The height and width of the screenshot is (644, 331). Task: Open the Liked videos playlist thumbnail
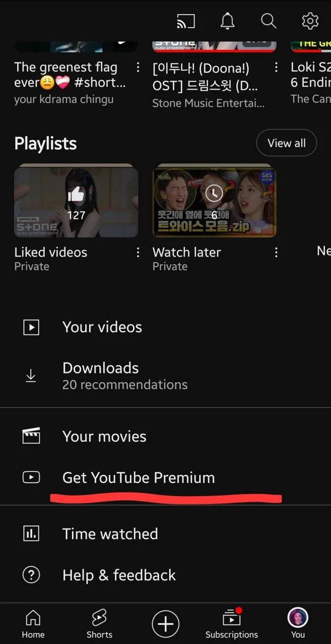pos(76,200)
